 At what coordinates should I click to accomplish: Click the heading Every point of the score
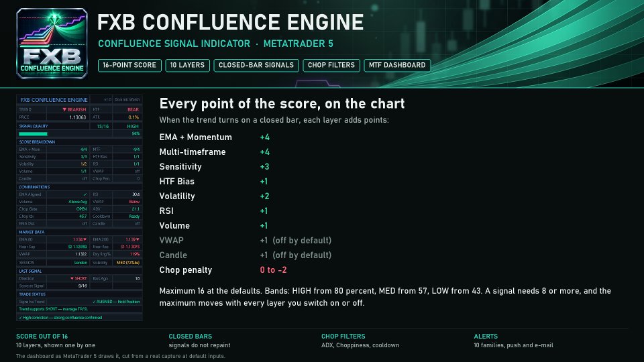point(282,104)
